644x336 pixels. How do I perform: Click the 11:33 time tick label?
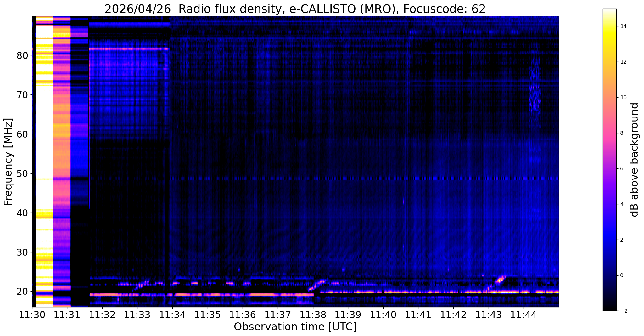pyautogui.click(x=137, y=315)
